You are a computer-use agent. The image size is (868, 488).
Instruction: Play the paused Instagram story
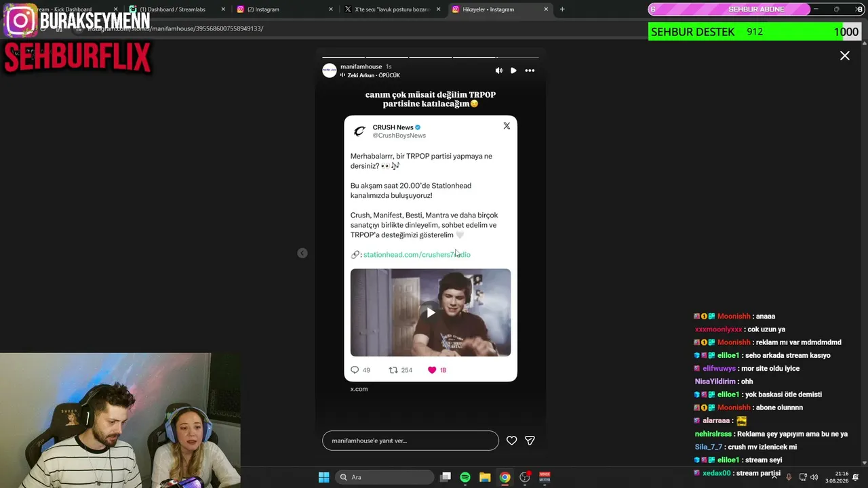pos(513,70)
